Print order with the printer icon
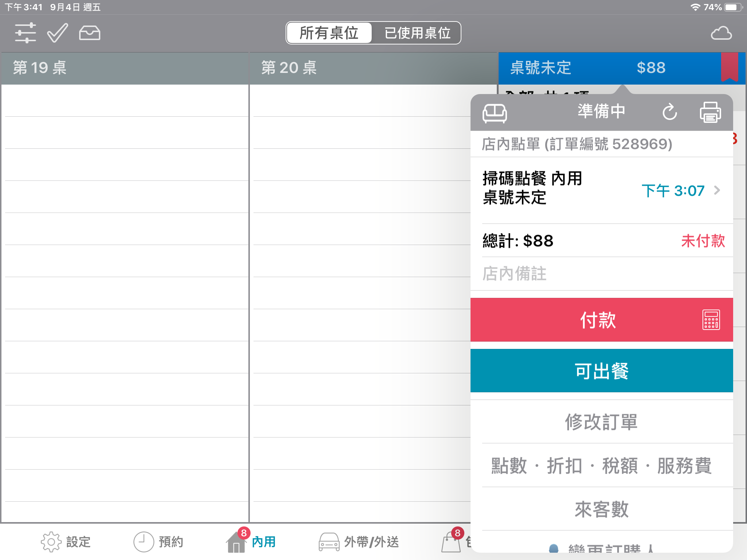Image resolution: width=747 pixels, height=560 pixels. tap(710, 112)
